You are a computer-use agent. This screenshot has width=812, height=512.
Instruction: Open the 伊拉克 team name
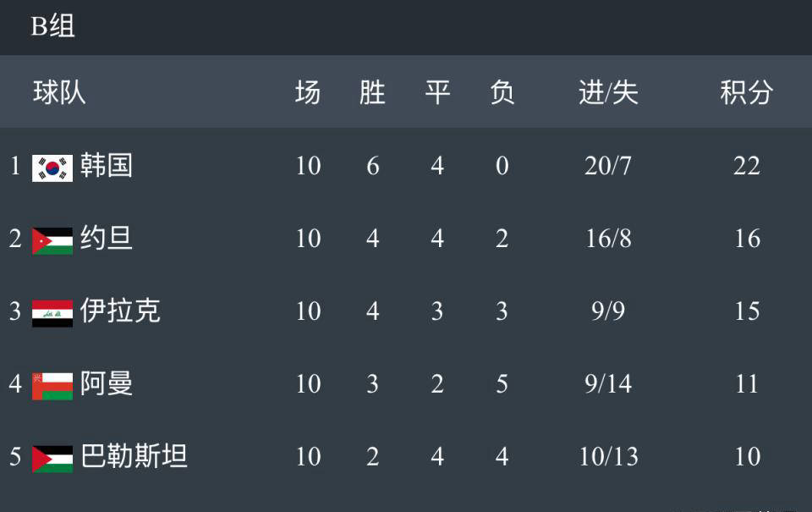[120, 311]
